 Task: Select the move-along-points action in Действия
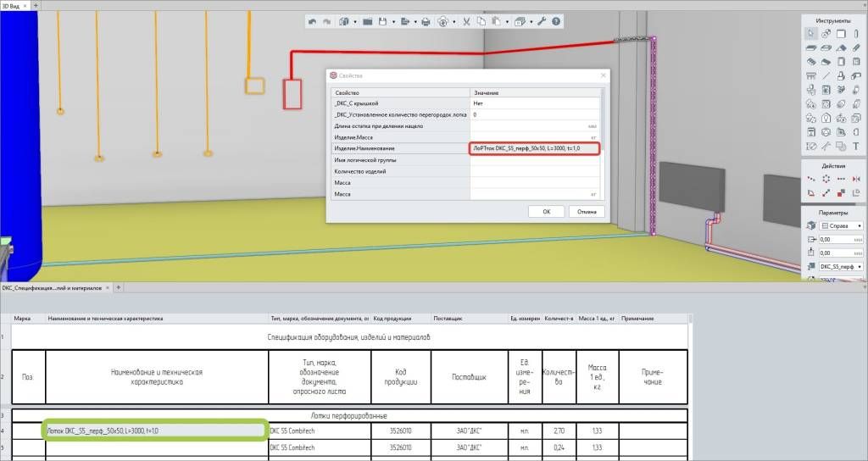tap(811, 179)
